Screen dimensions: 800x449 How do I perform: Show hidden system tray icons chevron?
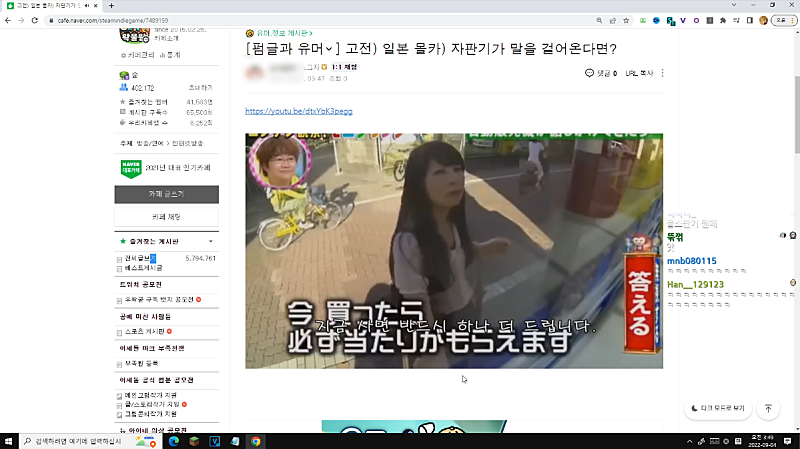(x=689, y=441)
